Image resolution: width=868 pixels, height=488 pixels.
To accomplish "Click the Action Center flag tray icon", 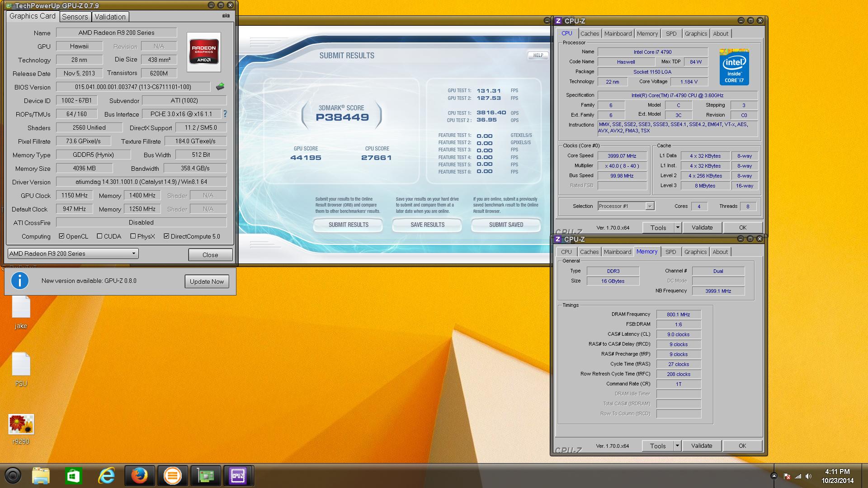I will pyautogui.click(x=787, y=476).
